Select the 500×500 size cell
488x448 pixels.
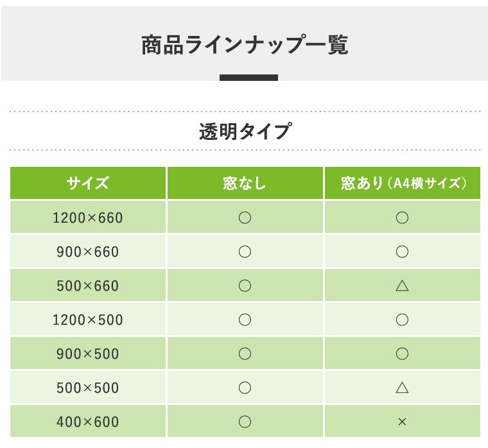[x=88, y=388]
